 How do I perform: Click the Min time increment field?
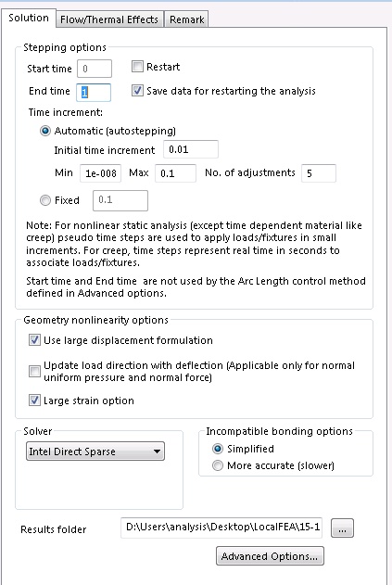point(100,173)
